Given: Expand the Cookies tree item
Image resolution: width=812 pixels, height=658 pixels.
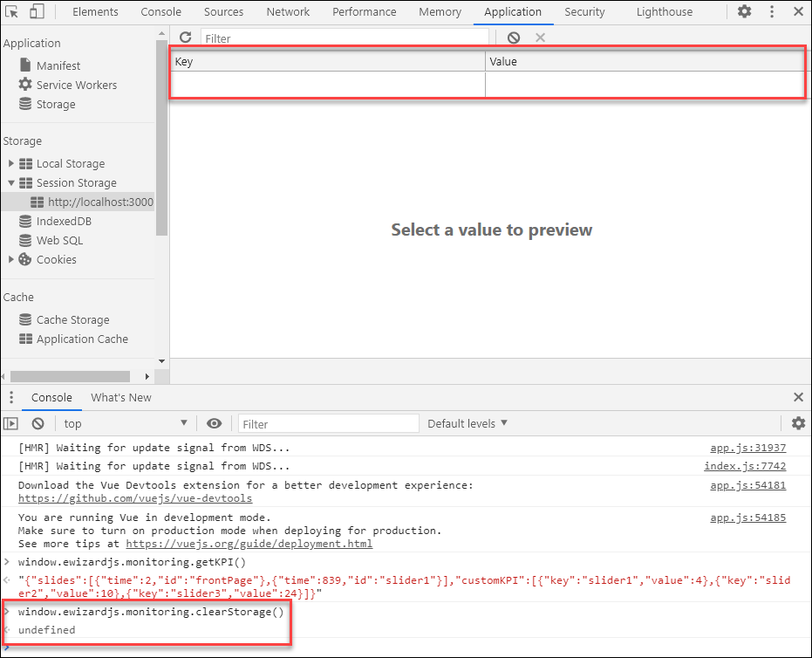Looking at the screenshot, I should click(10, 259).
